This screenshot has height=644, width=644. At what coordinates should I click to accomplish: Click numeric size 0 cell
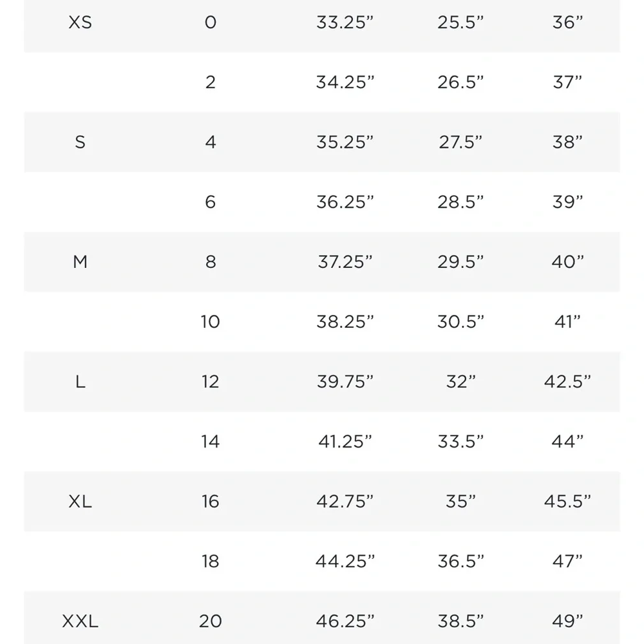click(x=211, y=23)
